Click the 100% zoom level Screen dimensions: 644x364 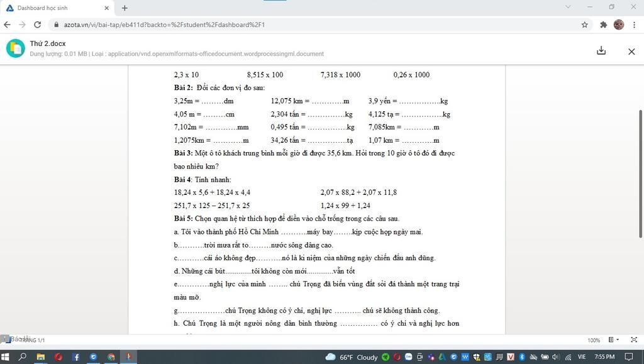pos(594,340)
